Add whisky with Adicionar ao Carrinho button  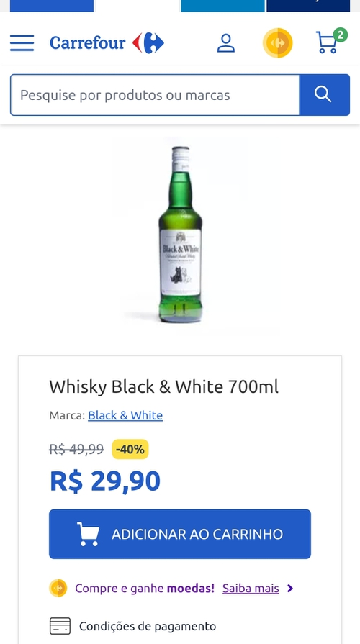pyautogui.click(x=180, y=534)
